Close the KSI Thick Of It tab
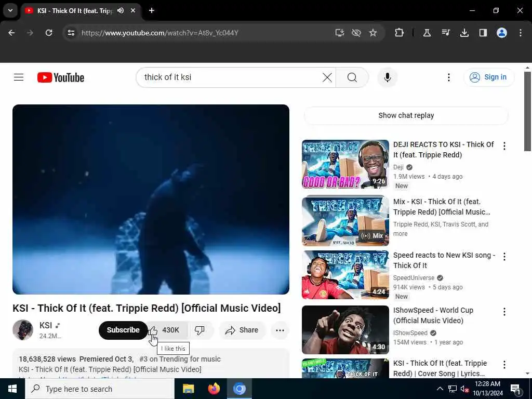This screenshot has width=532, height=399. 133,10
